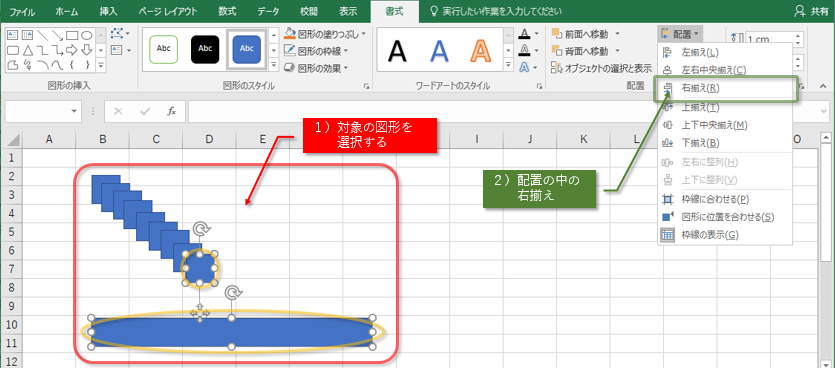Select the vertical text box shape
Image resolution: width=835 pixels, height=368 pixels.
[x=27, y=35]
